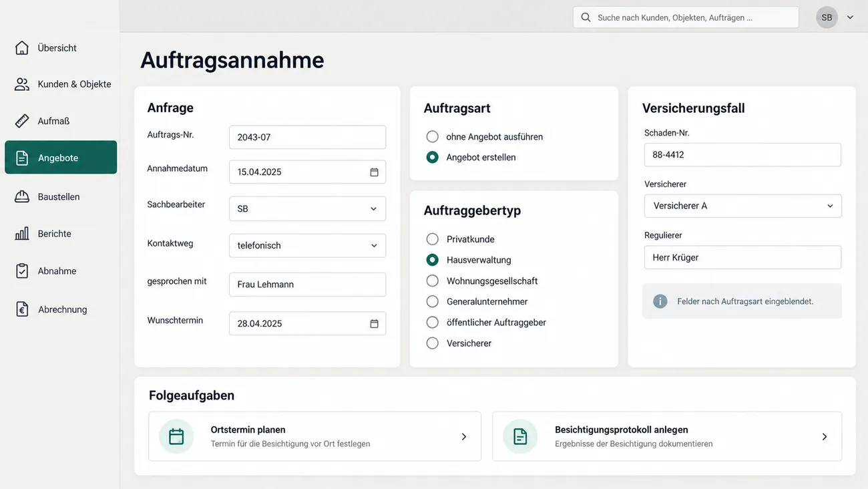This screenshot has height=489, width=868.
Task: Select 'Angebot erstellen' radio option
Action: click(x=433, y=157)
